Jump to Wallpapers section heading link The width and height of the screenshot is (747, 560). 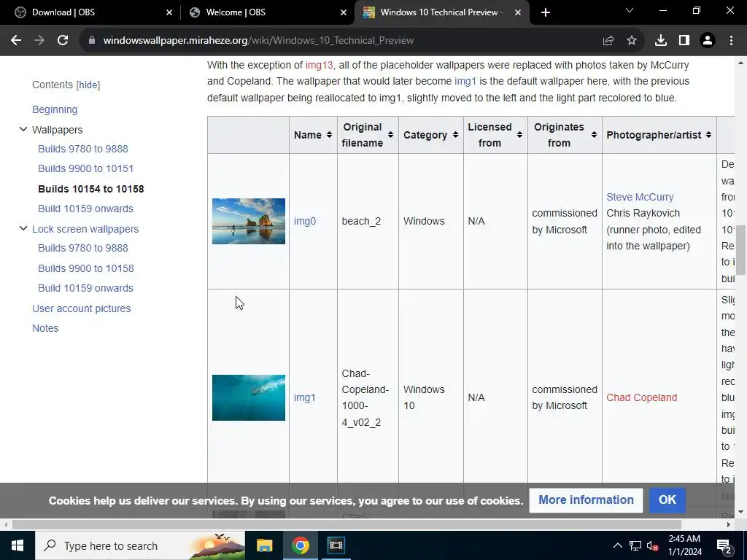57,130
